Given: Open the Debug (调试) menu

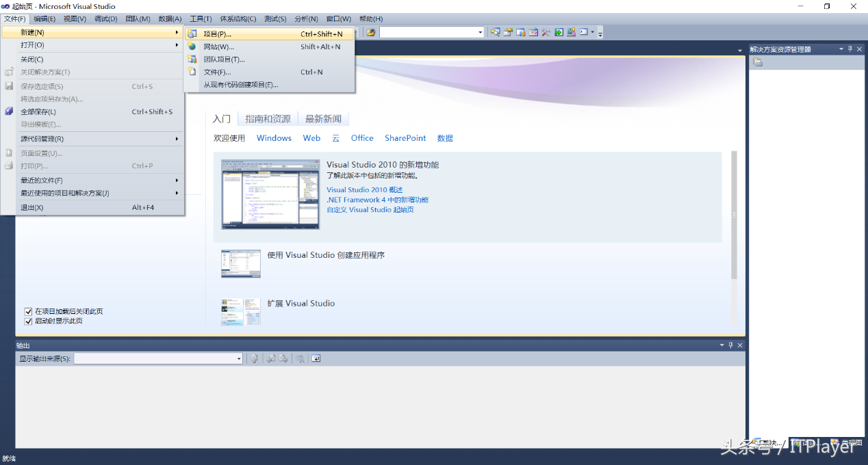Looking at the screenshot, I should point(105,18).
